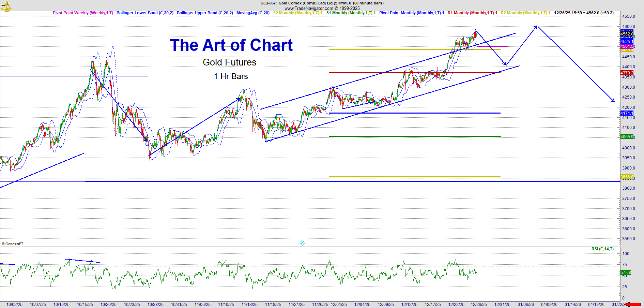The width and height of the screenshot is (644, 308).
Task: Click the yellow 3856.8 price tag
Action: 627,177
